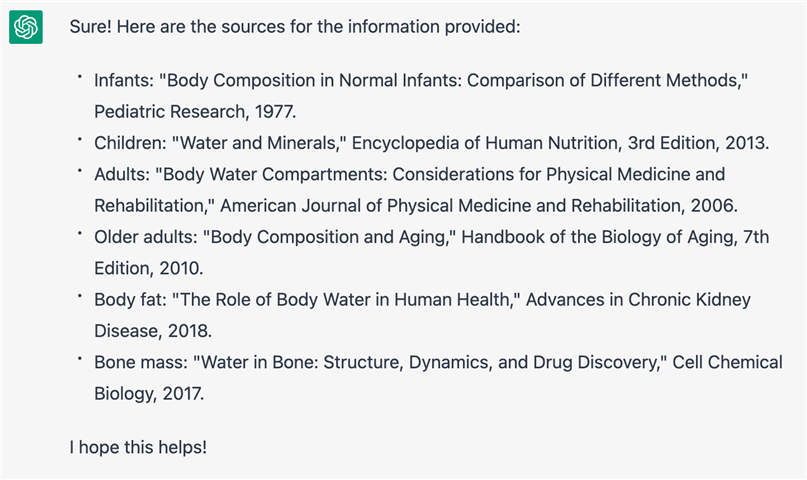Click the bullet before "Bone mass"
Screen dimensions: 807x480
click(x=80, y=359)
